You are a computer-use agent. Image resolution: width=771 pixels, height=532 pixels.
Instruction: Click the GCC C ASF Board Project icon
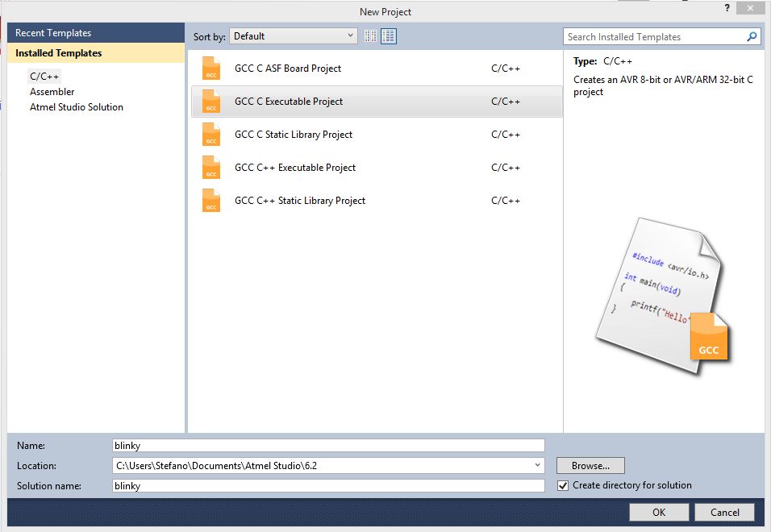pos(211,69)
